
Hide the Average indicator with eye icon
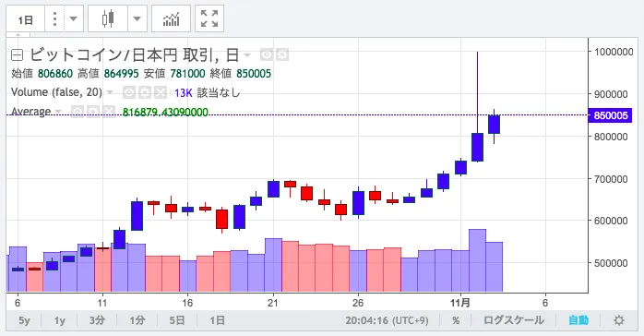tap(78, 112)
